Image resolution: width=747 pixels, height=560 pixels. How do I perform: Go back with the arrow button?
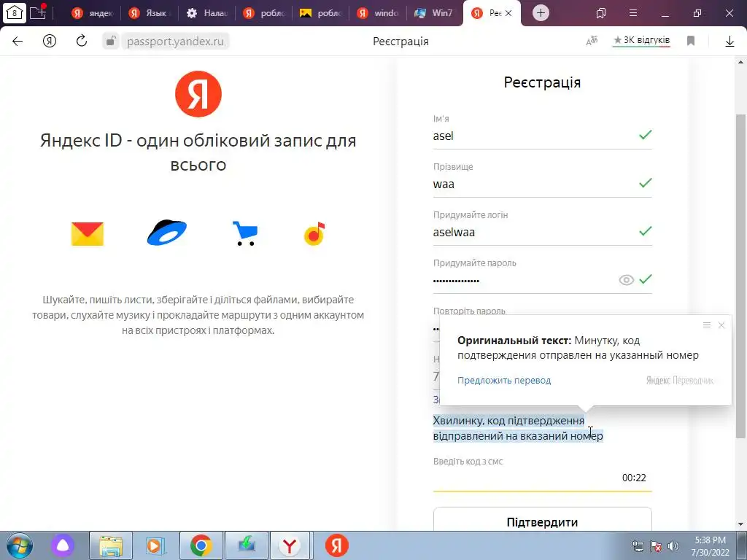click(18, 41)
